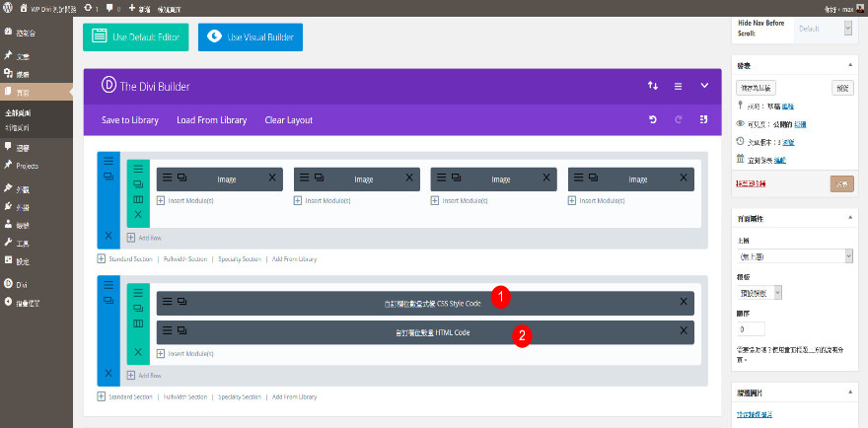The width and height of the screenshot is (868, 428).
Task: Click the Set featured image link
Action: coord(755,414)
